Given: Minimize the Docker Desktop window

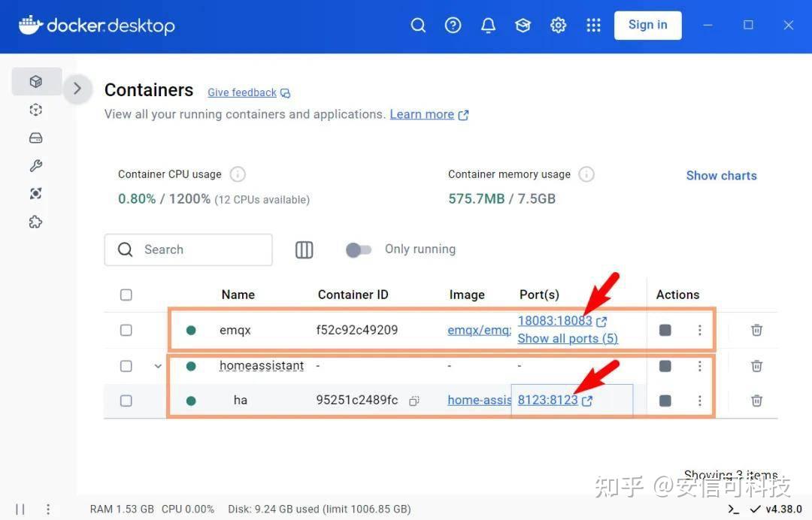Looking at the screenshot, I should tap(708, 25).
